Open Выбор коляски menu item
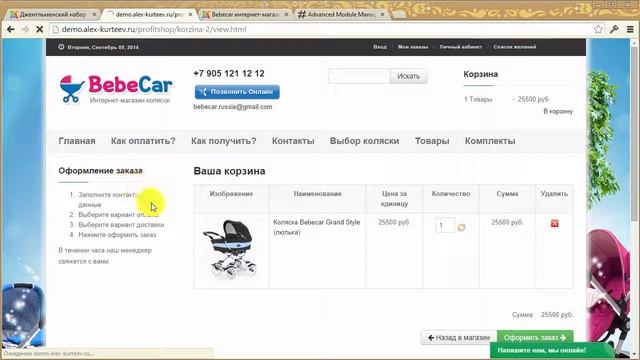Image resolution: width=640 pixels, height=360 pixels. (x=364, y=141)
